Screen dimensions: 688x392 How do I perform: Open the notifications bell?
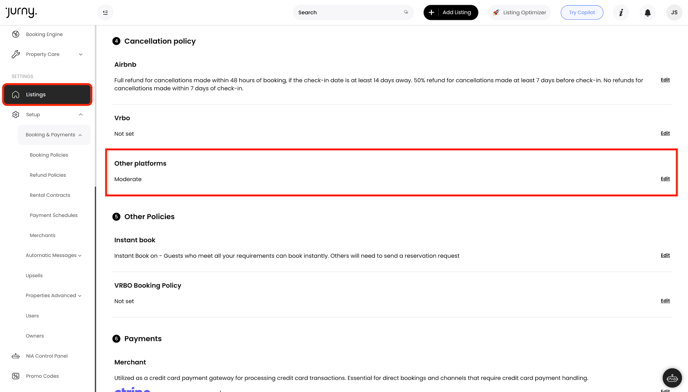(x=647, y=13)
